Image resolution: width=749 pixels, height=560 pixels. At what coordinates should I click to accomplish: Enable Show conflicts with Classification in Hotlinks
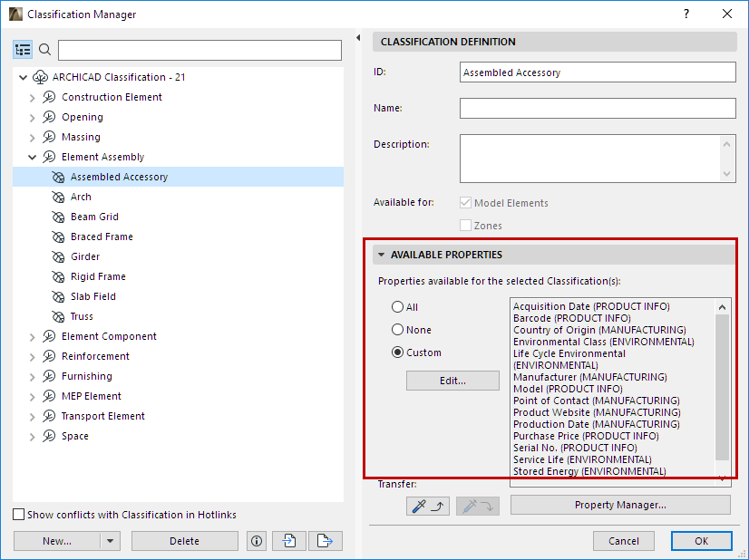pyautogui.click(x=19, y=515)
